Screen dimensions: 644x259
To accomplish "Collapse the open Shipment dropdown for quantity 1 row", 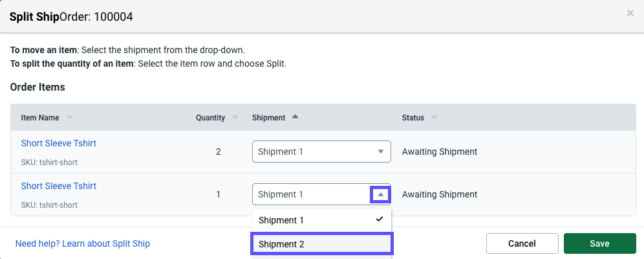I will pyautogui.click(x=380, y=194).
